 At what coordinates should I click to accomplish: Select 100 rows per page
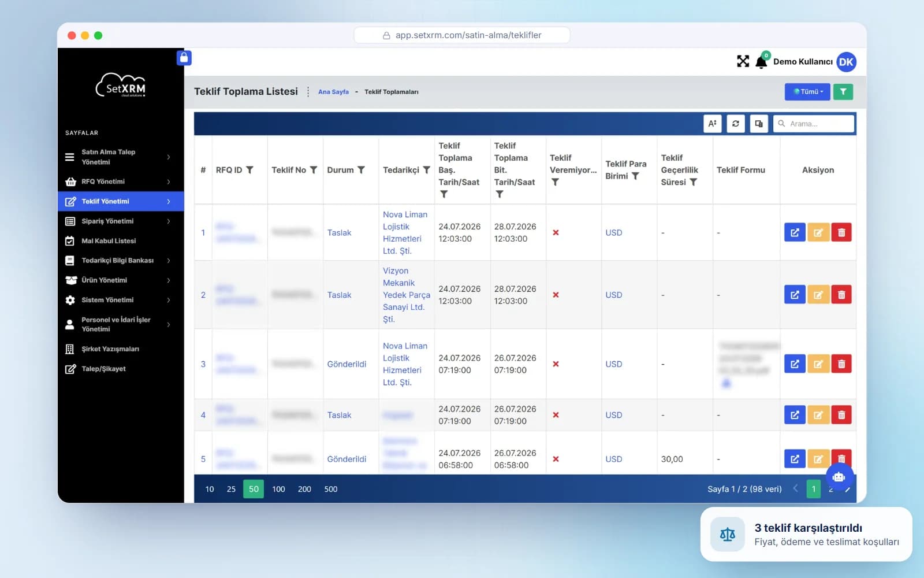point(278,489)
